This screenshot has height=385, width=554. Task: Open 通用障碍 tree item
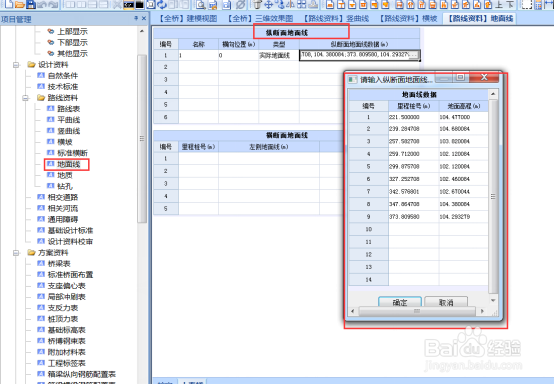pos(58,219)
